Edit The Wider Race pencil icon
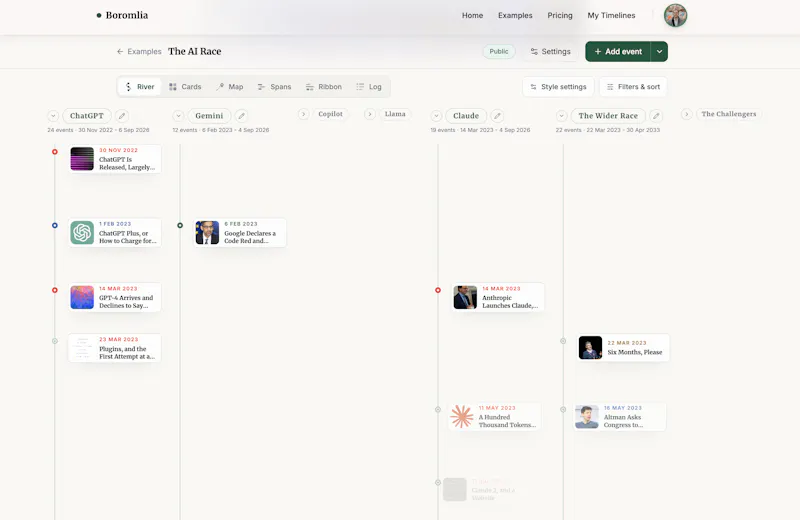The height and width of the screenshot is (520, 800). click(656, 116)
